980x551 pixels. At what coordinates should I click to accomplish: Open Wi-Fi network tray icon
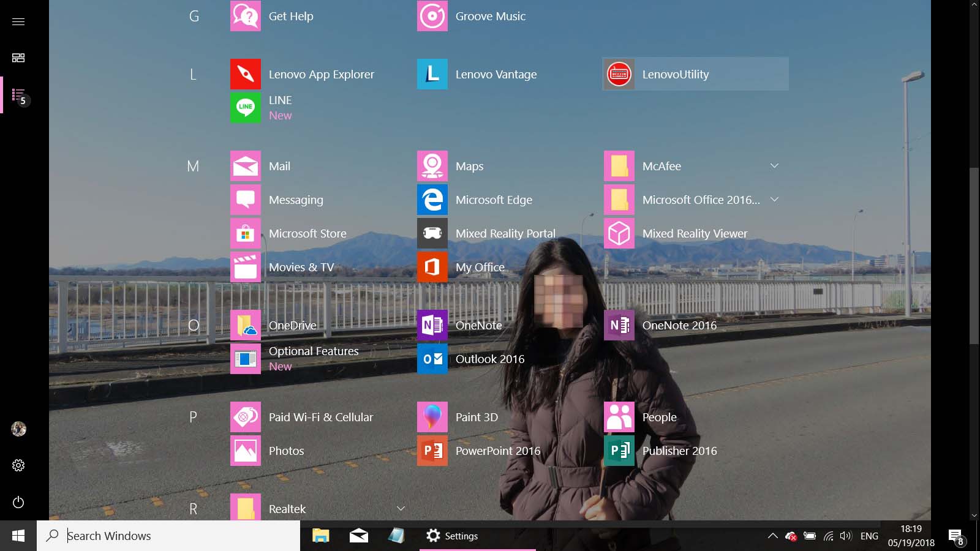point(828,536)
